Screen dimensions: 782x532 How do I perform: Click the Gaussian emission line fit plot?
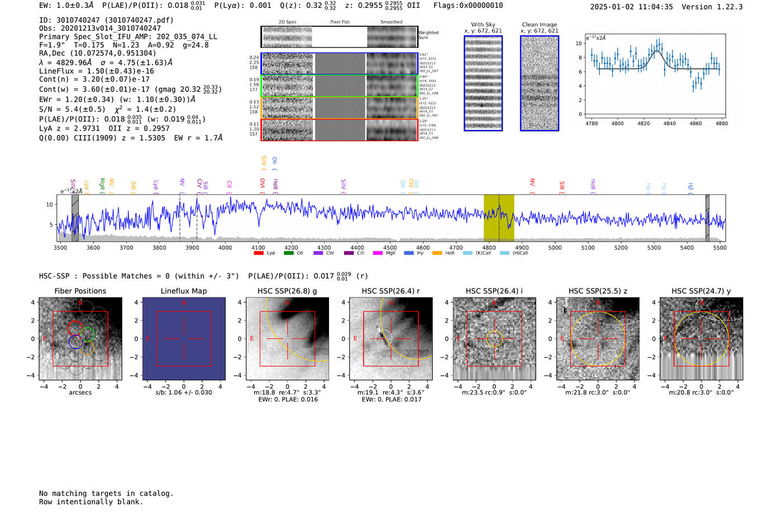[655, 76]
